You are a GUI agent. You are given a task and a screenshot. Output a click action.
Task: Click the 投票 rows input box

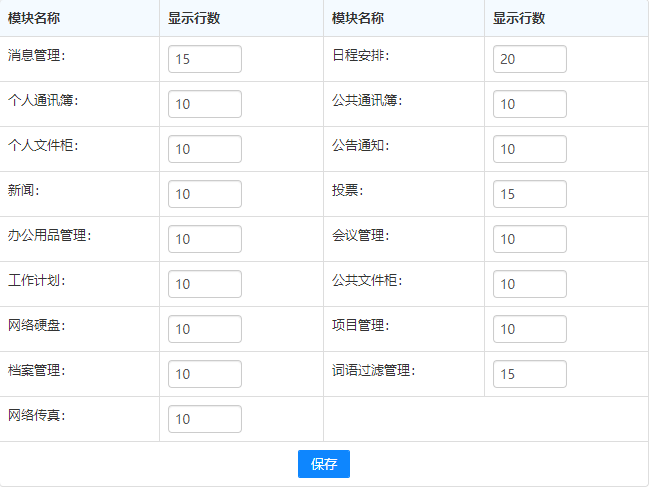coord(529,194)
